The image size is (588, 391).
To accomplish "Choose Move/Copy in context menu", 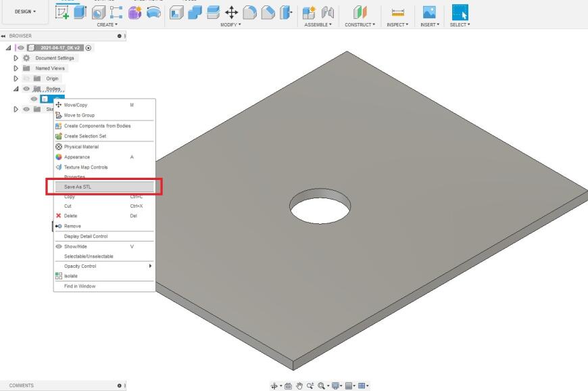I will coord(104,105).
